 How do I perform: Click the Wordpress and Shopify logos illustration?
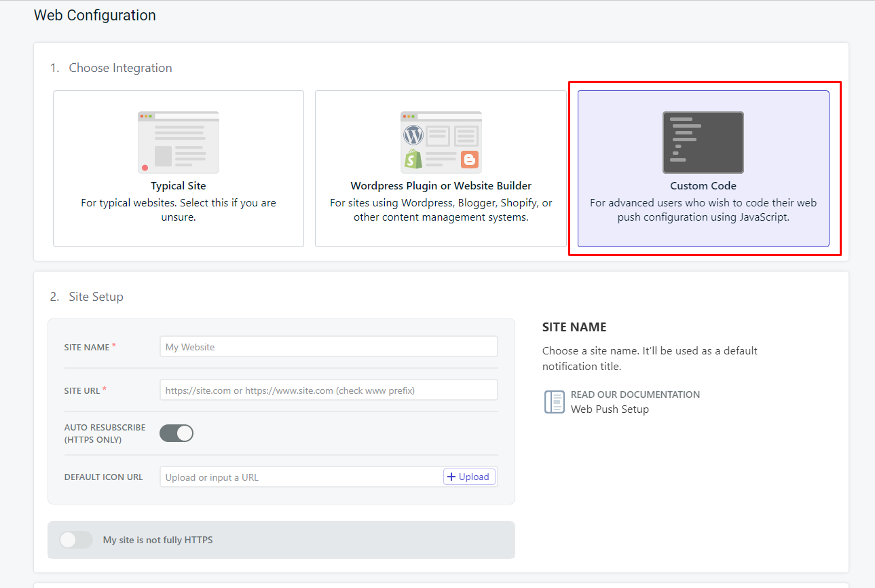441,143
